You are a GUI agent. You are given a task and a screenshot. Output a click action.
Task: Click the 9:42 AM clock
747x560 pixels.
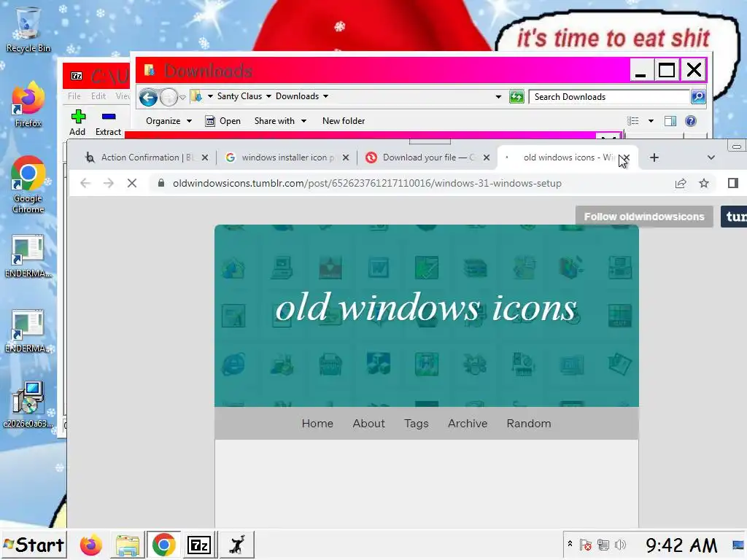pyautogui.click(x=681, y=545)
